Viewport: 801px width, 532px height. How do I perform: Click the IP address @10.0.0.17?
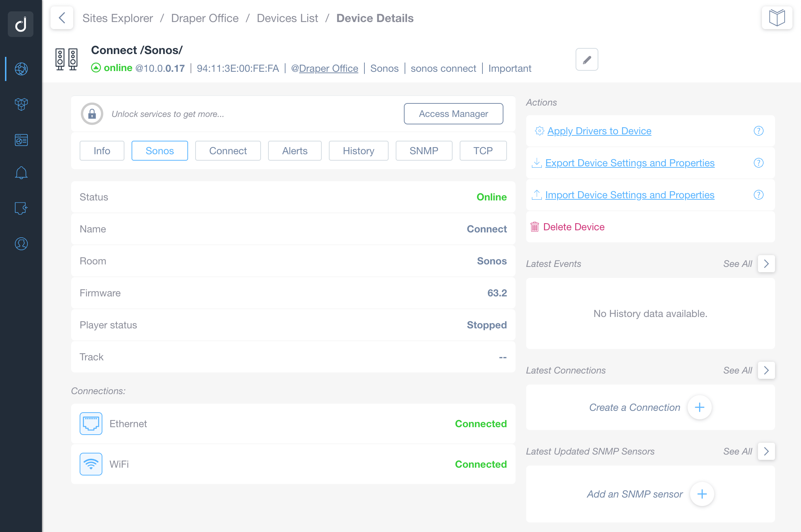click(x=160, y=68)
